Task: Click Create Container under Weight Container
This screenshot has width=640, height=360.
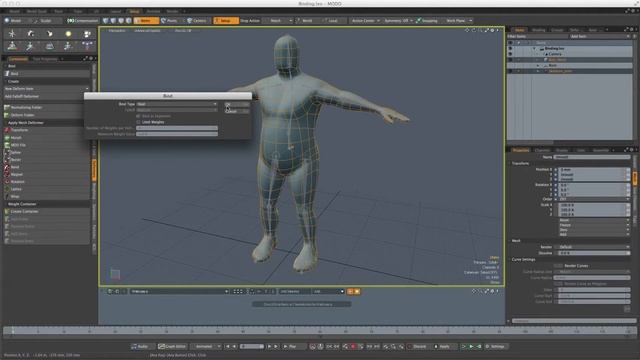Action: [x=47, y=211]
